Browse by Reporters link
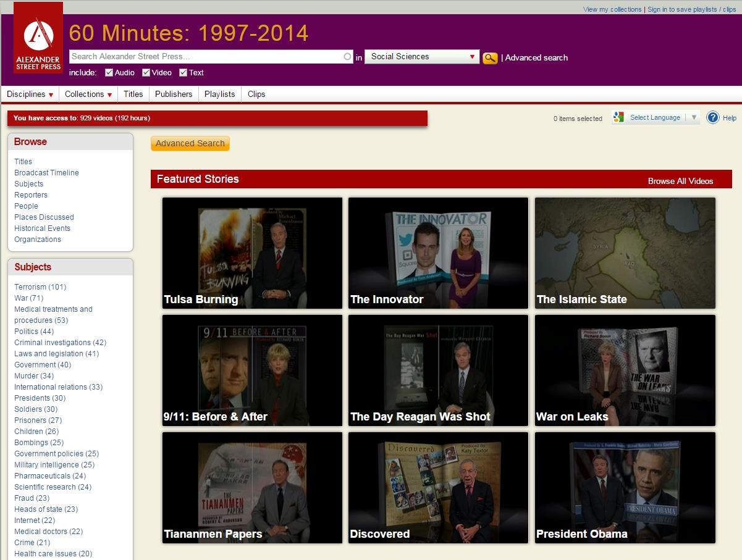742x560 pixels. (31, 195)
